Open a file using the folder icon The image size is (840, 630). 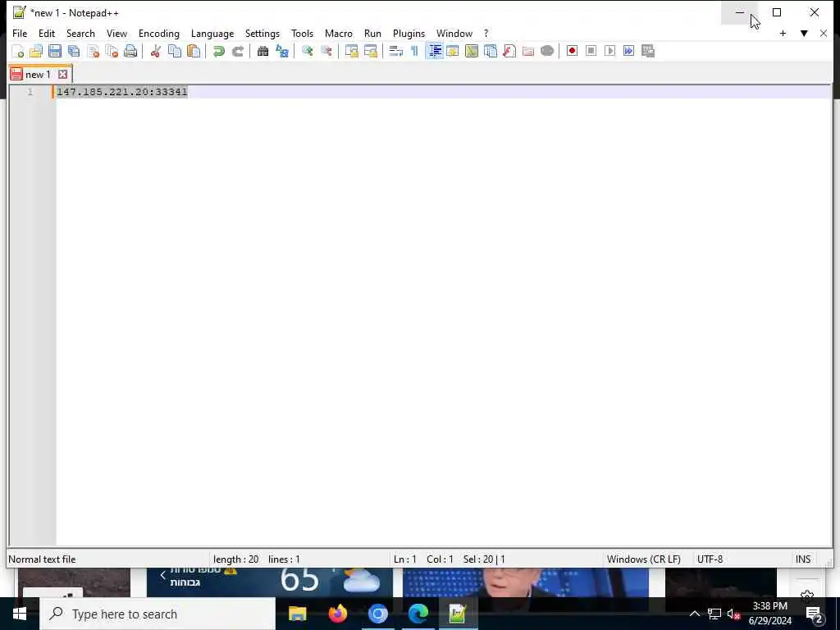tap(36, 51)
